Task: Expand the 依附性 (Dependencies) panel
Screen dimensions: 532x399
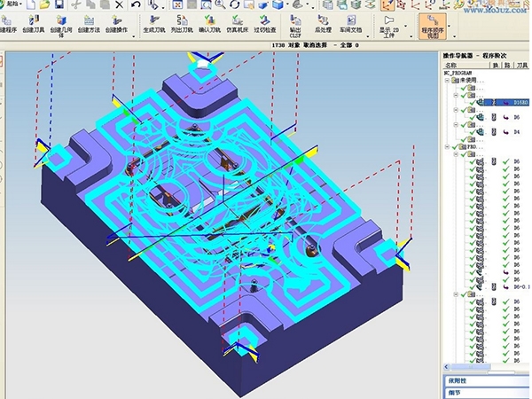Action: click(486, 380)
